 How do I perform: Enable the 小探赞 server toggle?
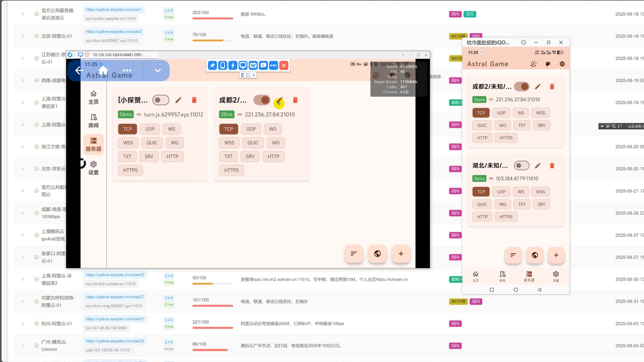[161, 100]
